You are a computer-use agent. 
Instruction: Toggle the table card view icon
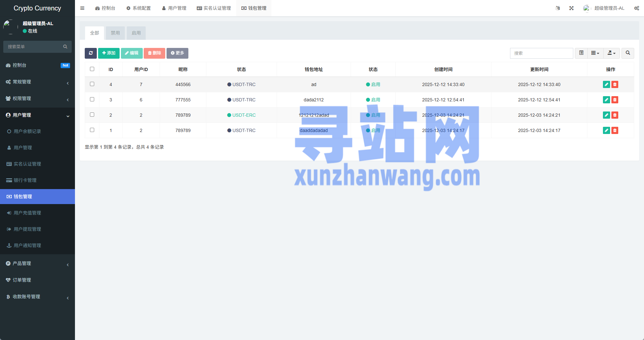click(581, 53)
